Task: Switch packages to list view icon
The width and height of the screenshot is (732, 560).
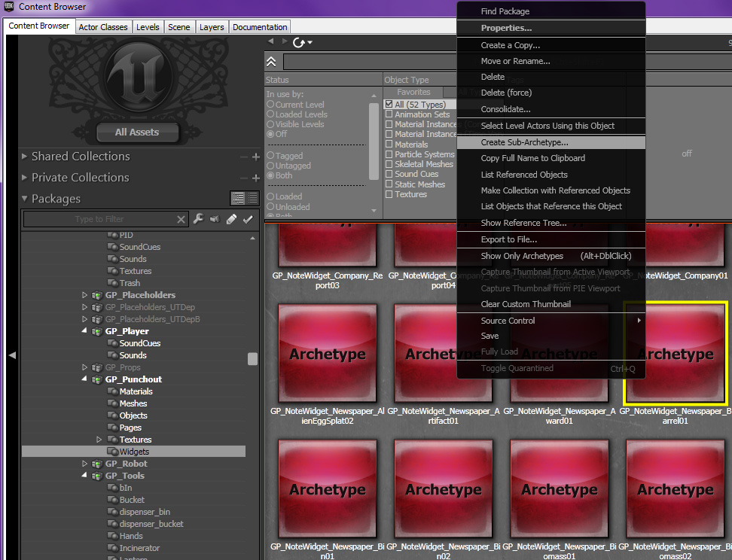Action: (x=252, y=199)
